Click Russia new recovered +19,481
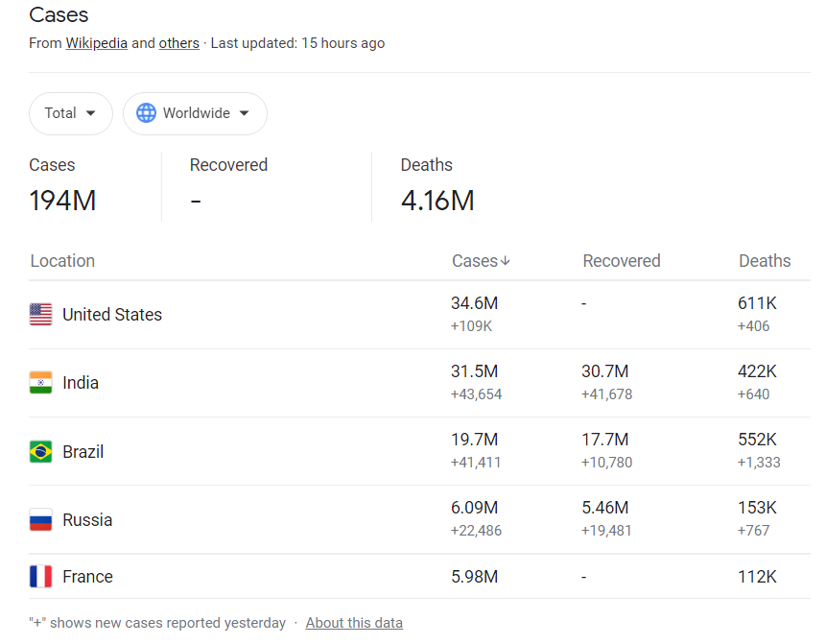This screenshot has width=826, height=644. 606,531
